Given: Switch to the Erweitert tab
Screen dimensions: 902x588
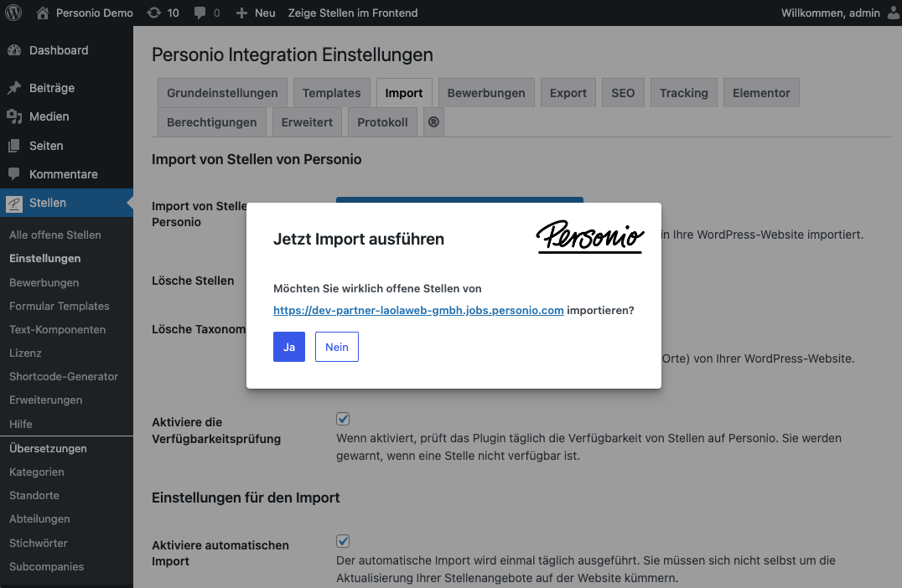Looking at the screenshot, I should tap(307, 121).
